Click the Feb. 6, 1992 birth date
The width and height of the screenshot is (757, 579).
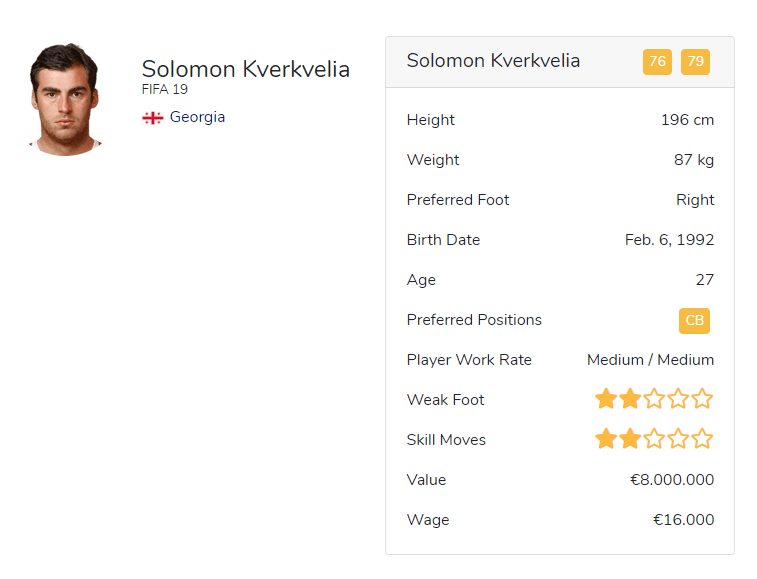(x=669, y=240)
